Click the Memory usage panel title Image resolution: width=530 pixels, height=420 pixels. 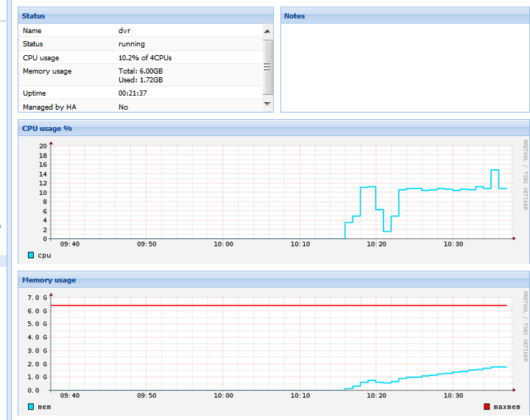click(49, 280)
